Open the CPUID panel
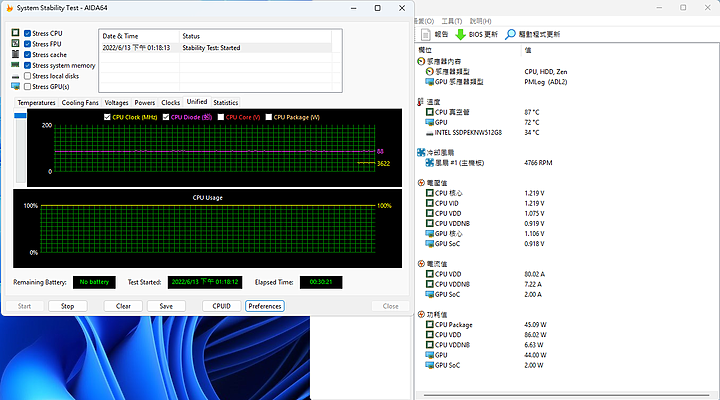This screenshot has height=400, width=720. coord(221,306)
